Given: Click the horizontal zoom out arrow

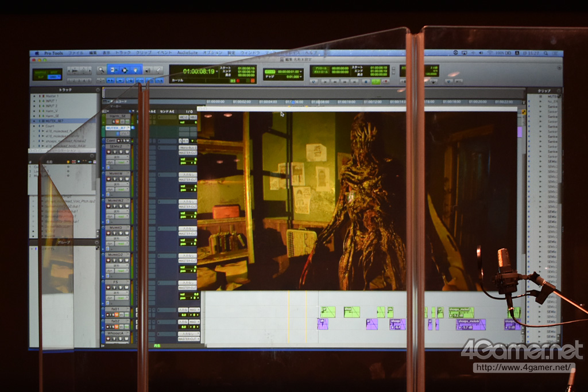Looking at the screenshot, I should (69, 71).
